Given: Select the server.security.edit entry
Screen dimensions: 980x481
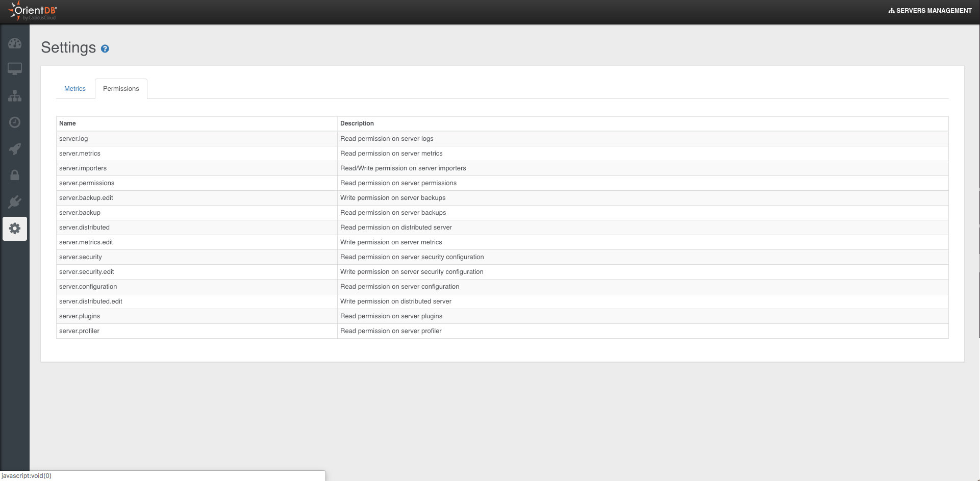Looking at the screenshot, I should 87,272.
